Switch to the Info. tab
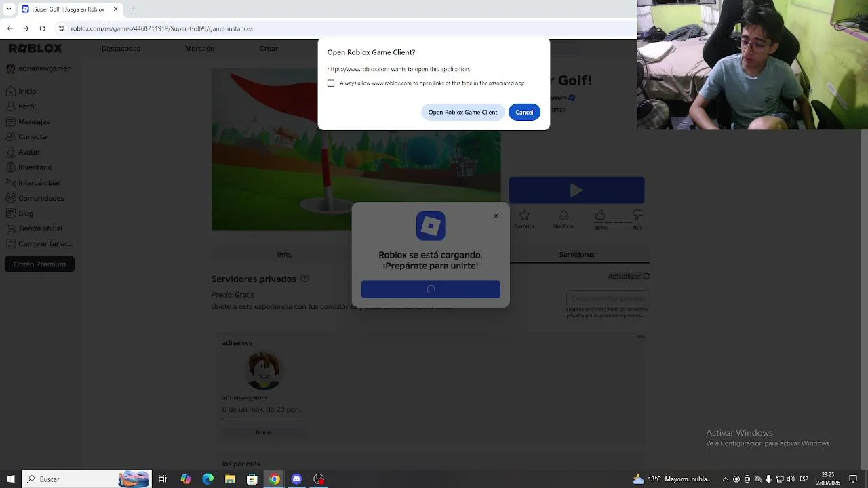Screen dimensions: 868x488 [284, 255]
